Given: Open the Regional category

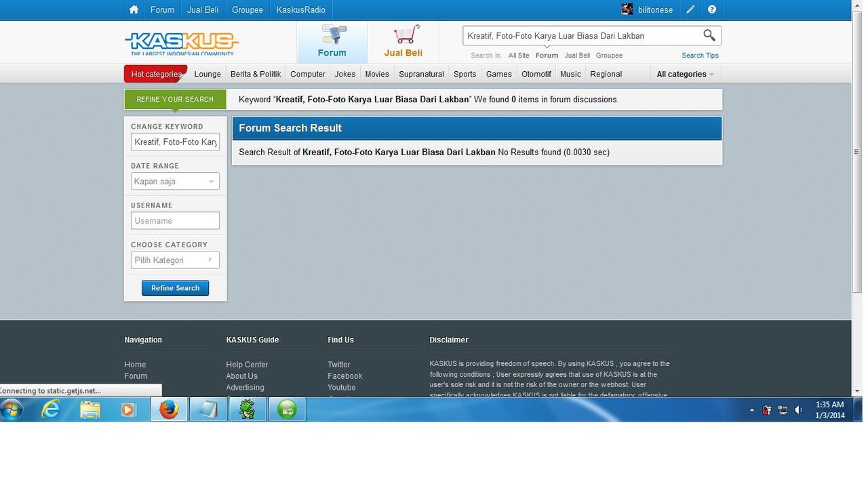Looking at the screenshot, I should tap(606, 74).
